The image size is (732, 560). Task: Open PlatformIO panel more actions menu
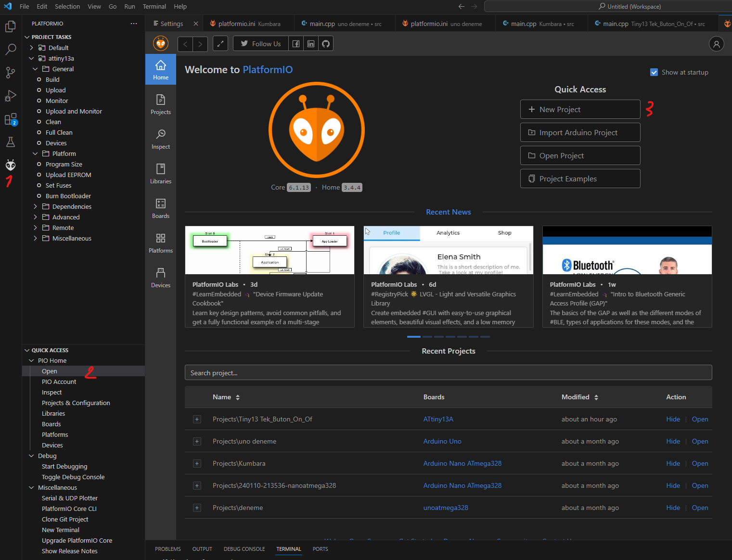pos(134,24)
